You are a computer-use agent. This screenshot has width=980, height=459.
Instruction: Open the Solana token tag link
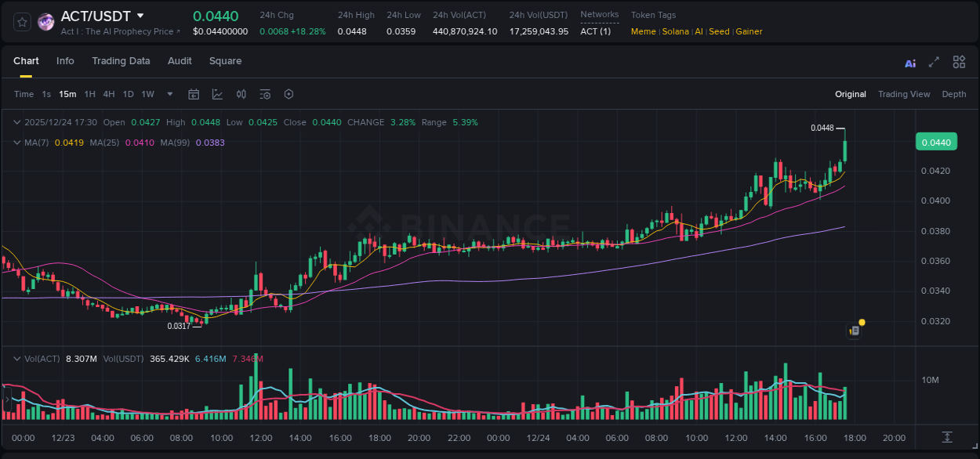click(x=675, y=31)
